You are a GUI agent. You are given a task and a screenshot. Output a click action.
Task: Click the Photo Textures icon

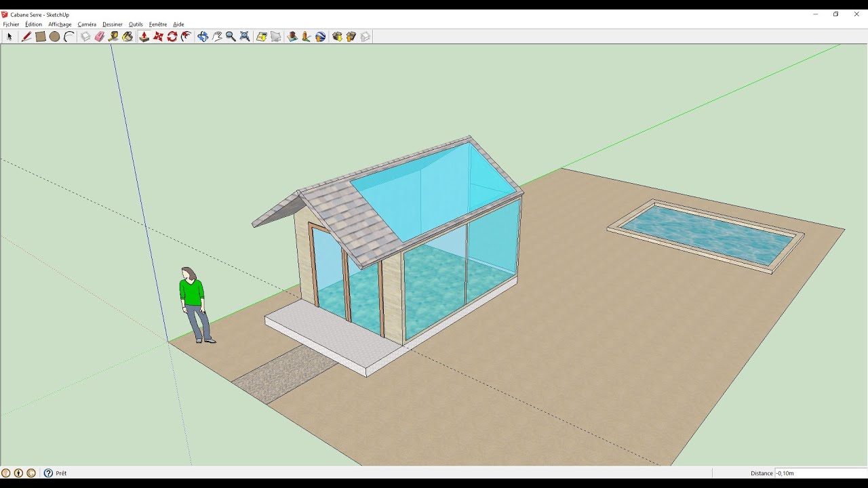pos(307,37)
